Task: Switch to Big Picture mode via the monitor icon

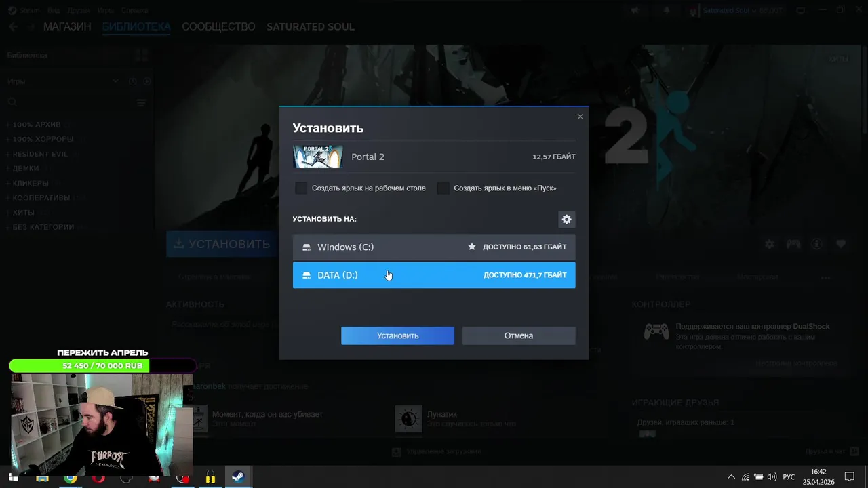Action: point(800,11)
